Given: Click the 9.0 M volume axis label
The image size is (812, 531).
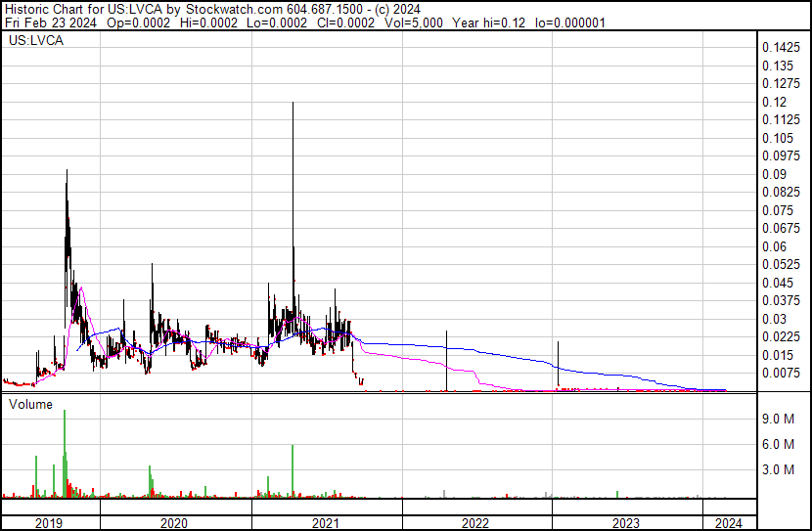Looking at the screenshot, I should tap(778, 419).
